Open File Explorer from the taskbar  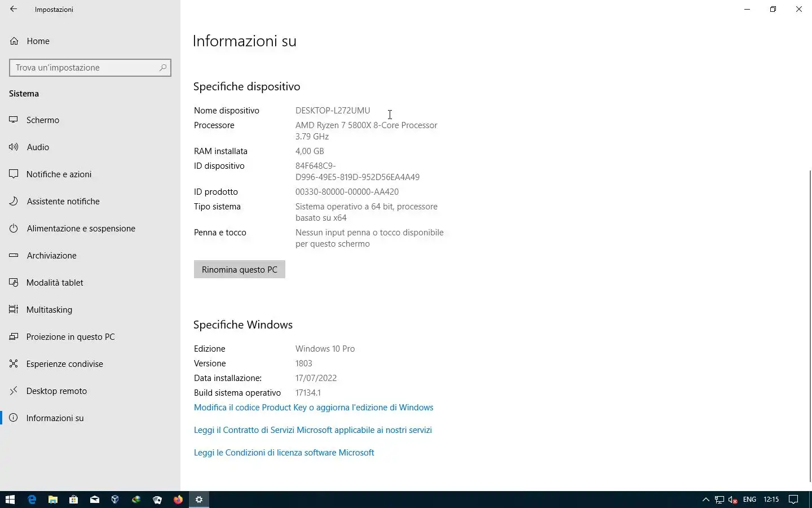pyautogui.click(x=52, y=500)
